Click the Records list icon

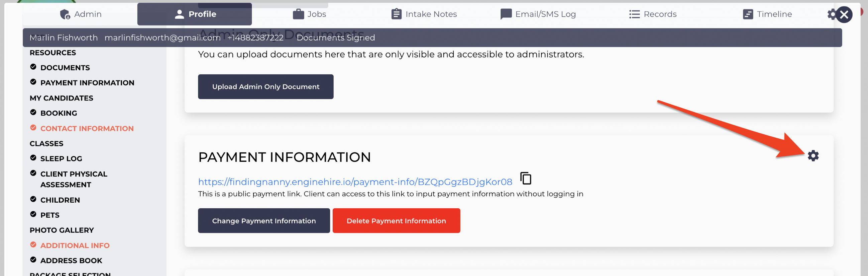634,14
